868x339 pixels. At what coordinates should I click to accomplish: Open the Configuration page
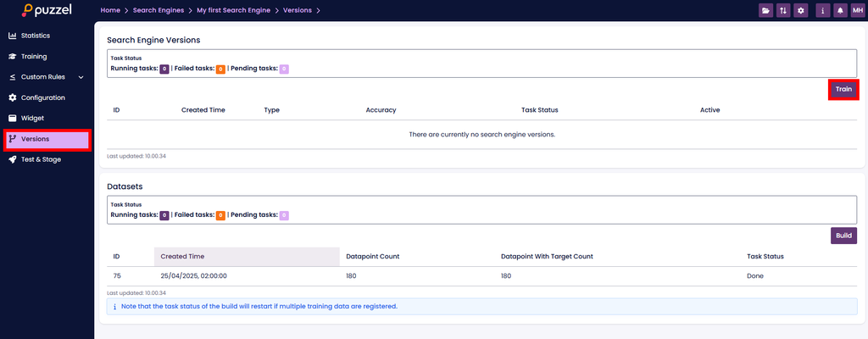[x=42, y=97]
